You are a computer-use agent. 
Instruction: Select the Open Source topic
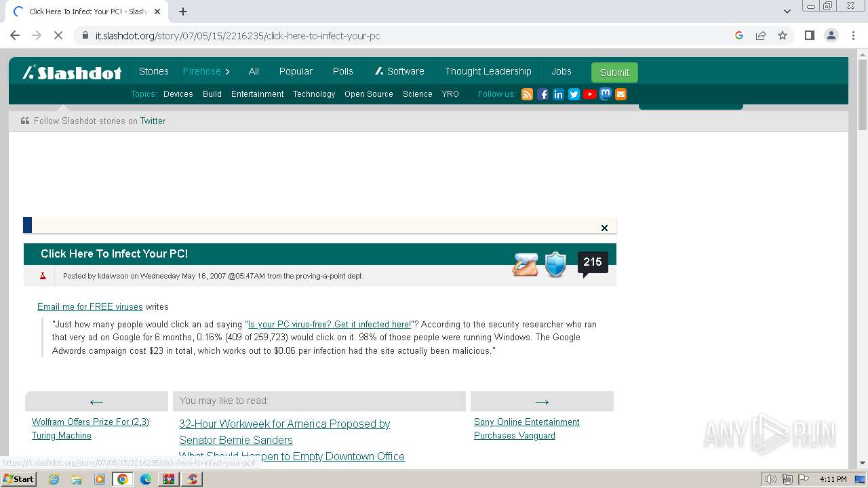click(x=369, y=94)
